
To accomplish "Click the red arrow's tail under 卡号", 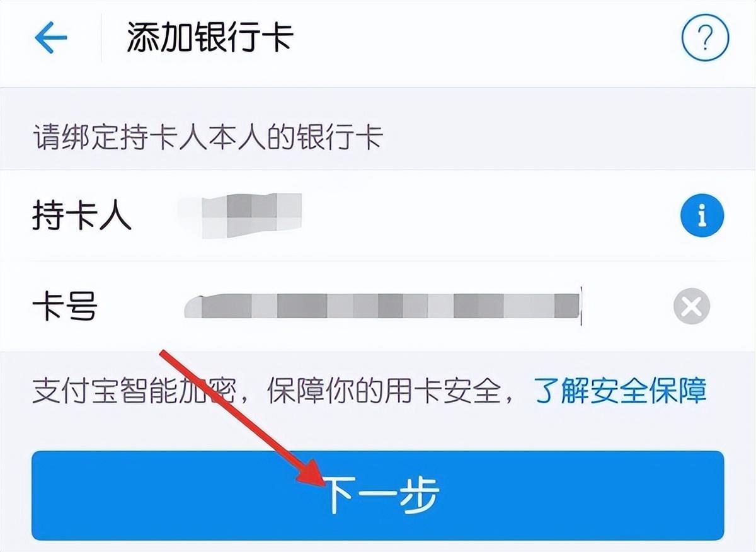I will click(165, 354).
